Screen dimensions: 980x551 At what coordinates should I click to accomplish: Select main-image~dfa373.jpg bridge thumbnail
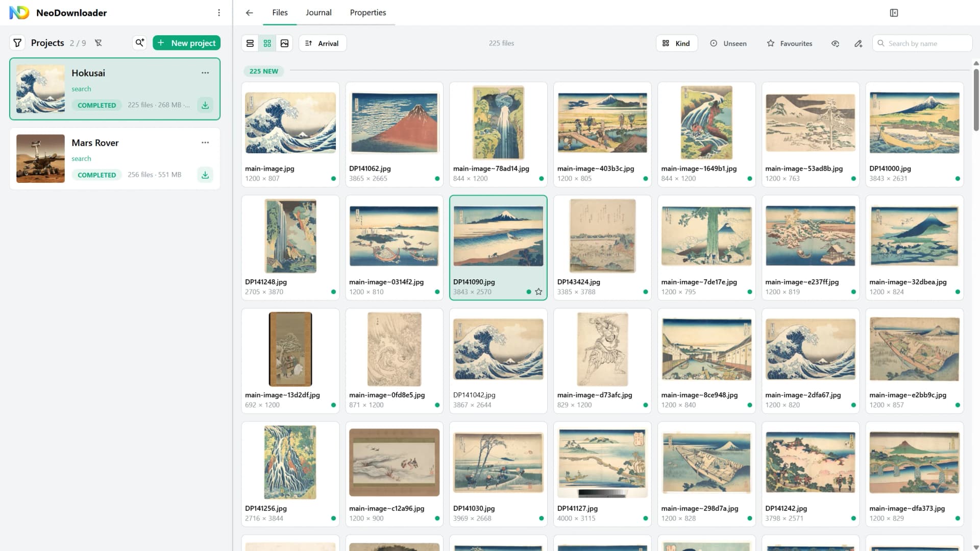coord(915,463)
